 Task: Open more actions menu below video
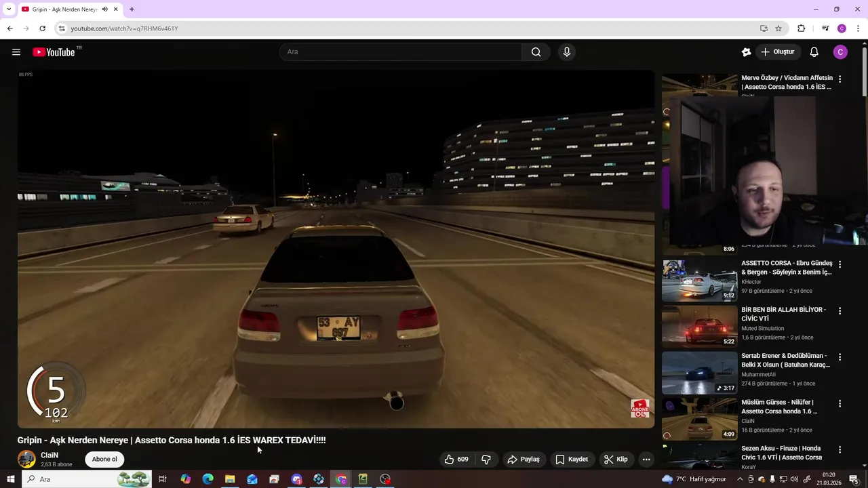[646, 460]
